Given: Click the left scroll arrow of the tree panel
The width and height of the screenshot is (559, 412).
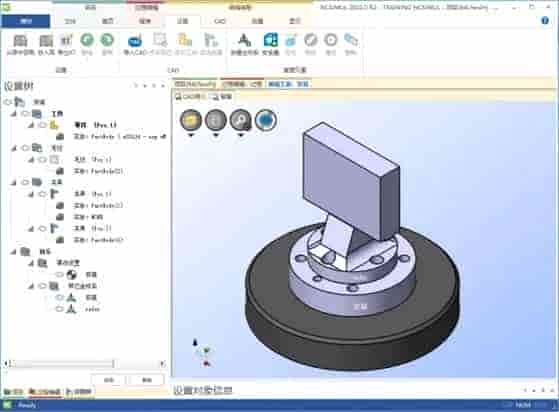Looking at the screenshot, I should click(6, 364).
